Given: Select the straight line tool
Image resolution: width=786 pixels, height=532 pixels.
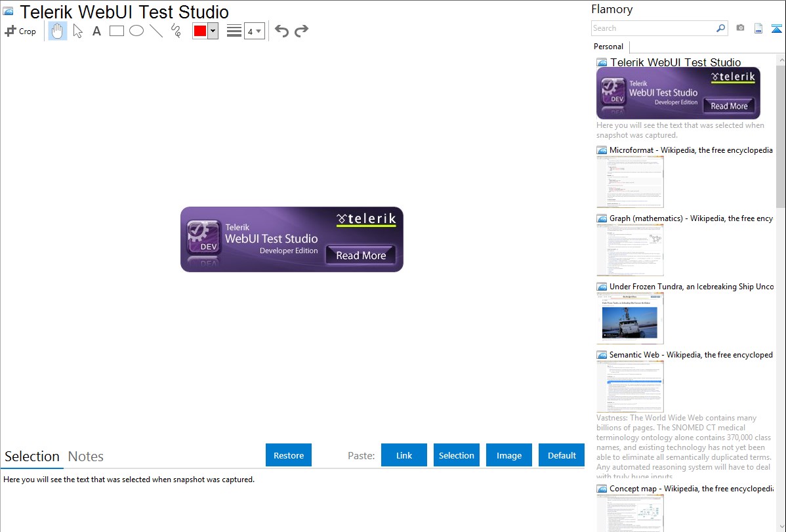Looking at the screenshot, I should click(156, 31).
